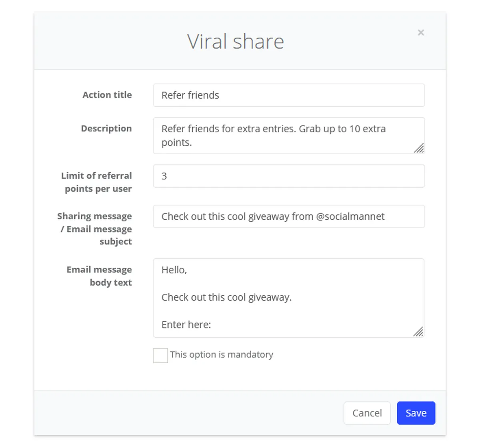This screenshot has width=480, height=448.
Task: Click the Action title input field
Action: click(x=288, y=96)
